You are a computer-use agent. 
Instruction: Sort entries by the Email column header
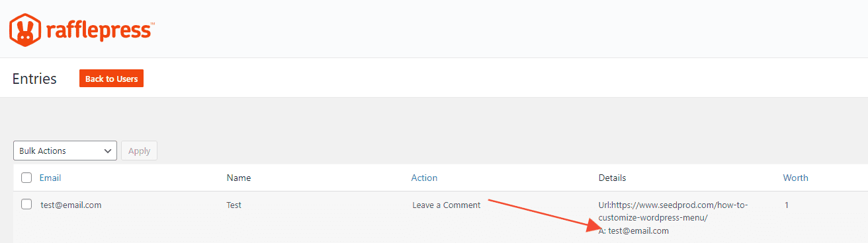click(50, 178)
